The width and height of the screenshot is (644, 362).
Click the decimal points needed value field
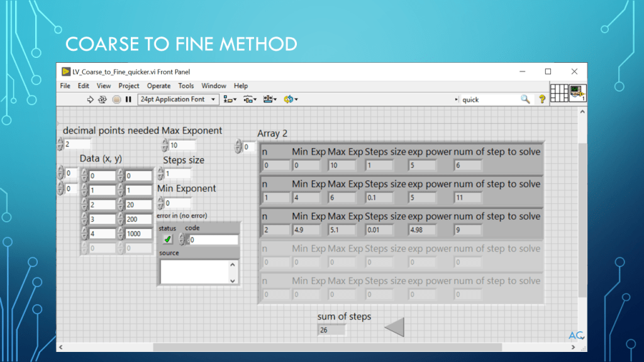(x=77, y=145)
